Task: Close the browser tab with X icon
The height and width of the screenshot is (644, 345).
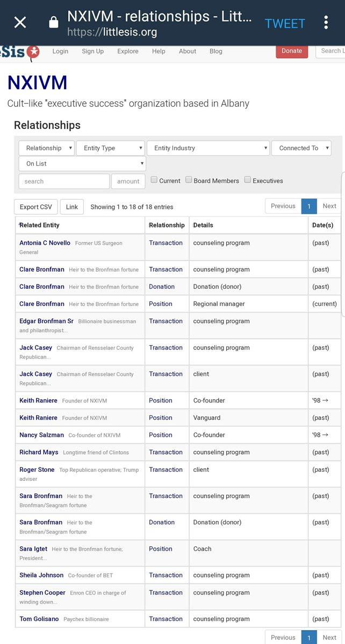Action: tap(20, 23)
